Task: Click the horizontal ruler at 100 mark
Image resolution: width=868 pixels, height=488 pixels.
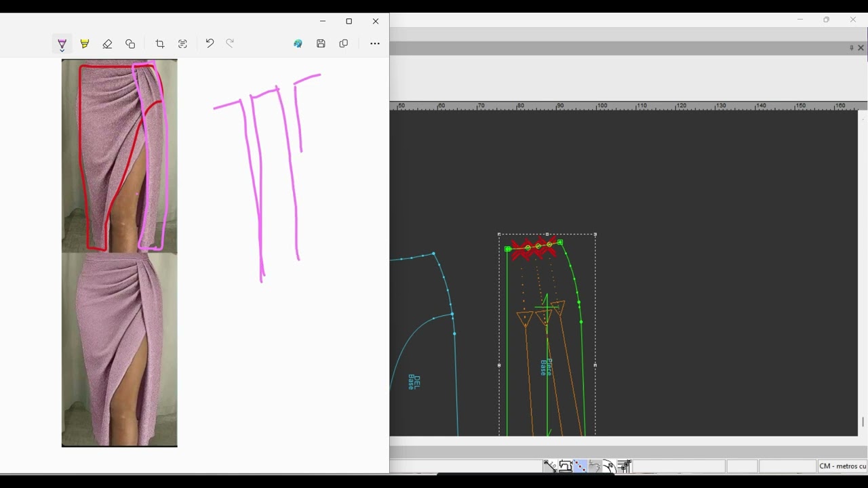Action: (601, 106)
